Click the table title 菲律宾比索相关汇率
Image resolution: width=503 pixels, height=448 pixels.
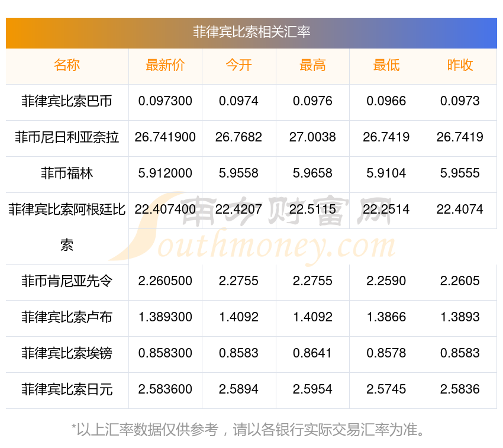[251, 32]
